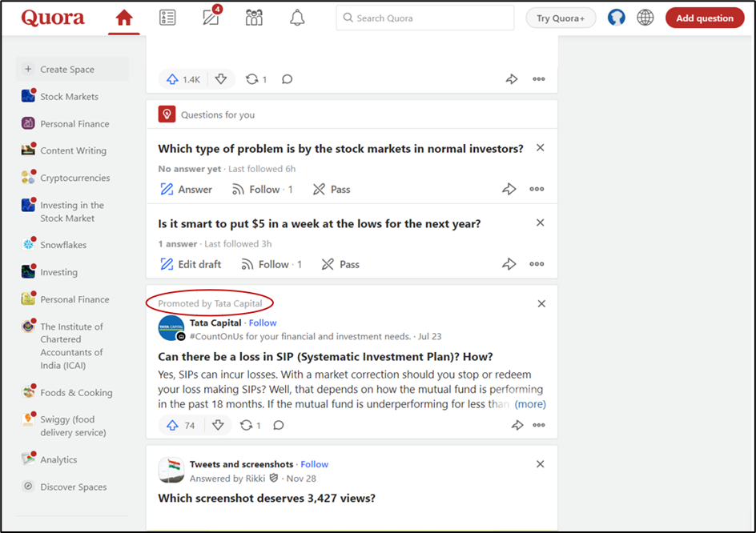Follow the $5 a week question
The height and width of the screenshot is (533, 756).
271,265
